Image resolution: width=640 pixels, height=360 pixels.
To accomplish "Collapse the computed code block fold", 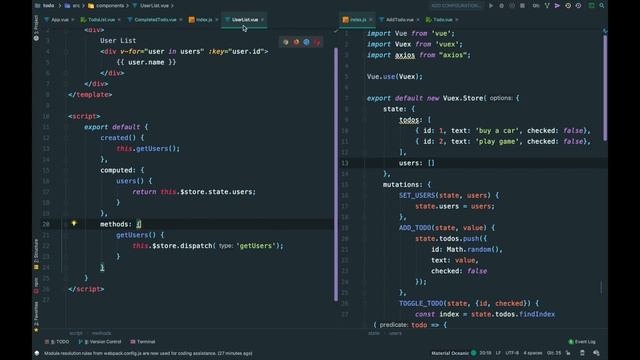I will click(x=66, y=170).
